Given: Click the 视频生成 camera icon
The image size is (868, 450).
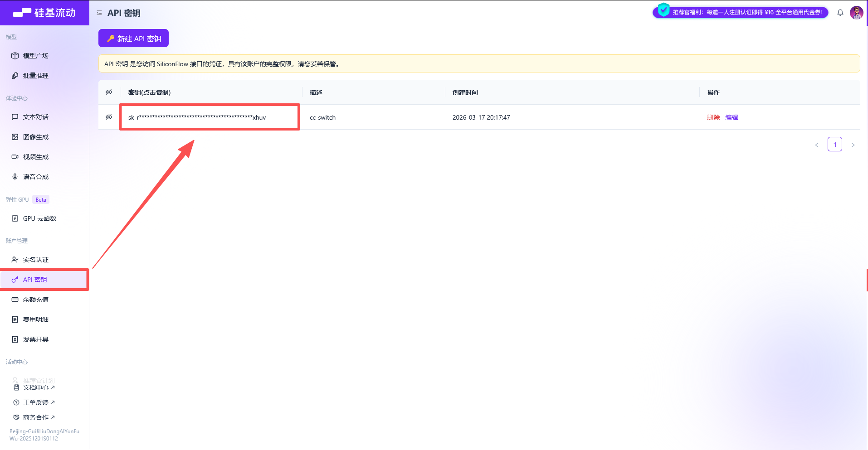Looking at the screenshot, I should 15,157.
